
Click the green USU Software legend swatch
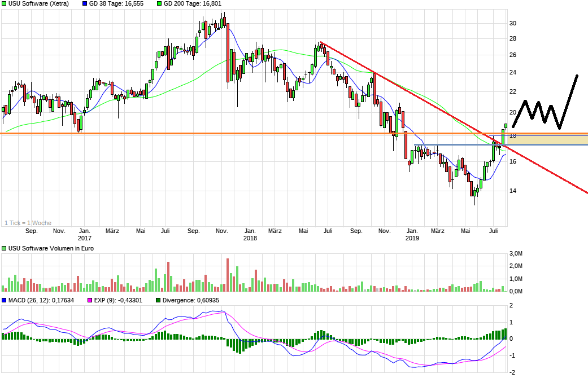4,4
